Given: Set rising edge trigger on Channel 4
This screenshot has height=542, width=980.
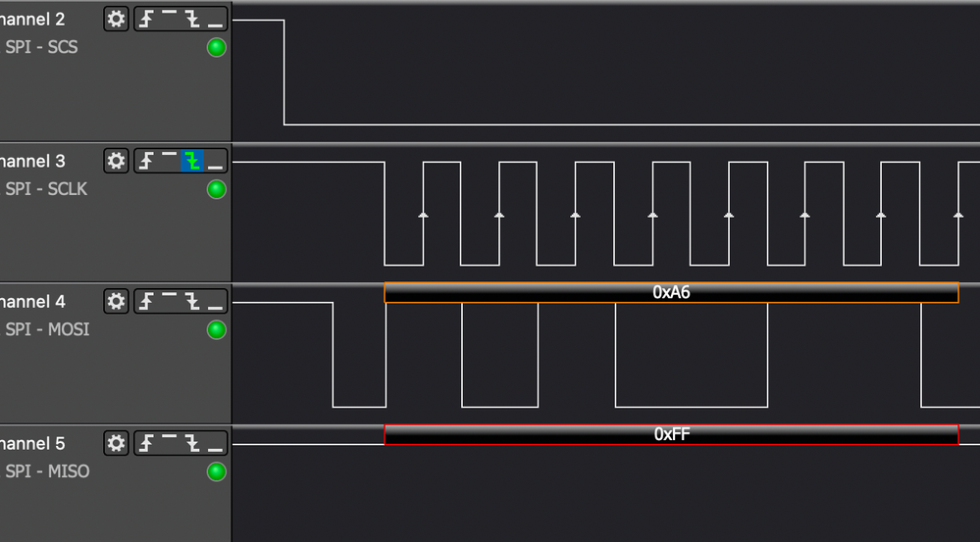Looking at the screenshot, I should point(146,302).
